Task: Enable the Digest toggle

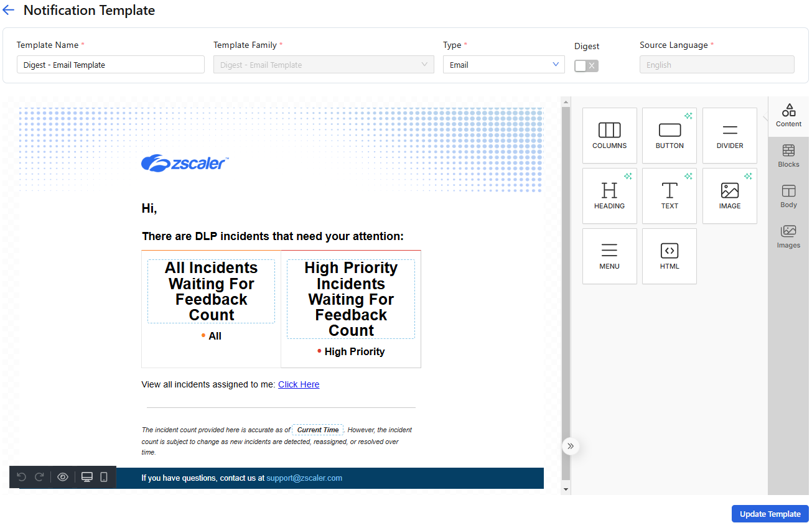Action: (x=586, y=65)
